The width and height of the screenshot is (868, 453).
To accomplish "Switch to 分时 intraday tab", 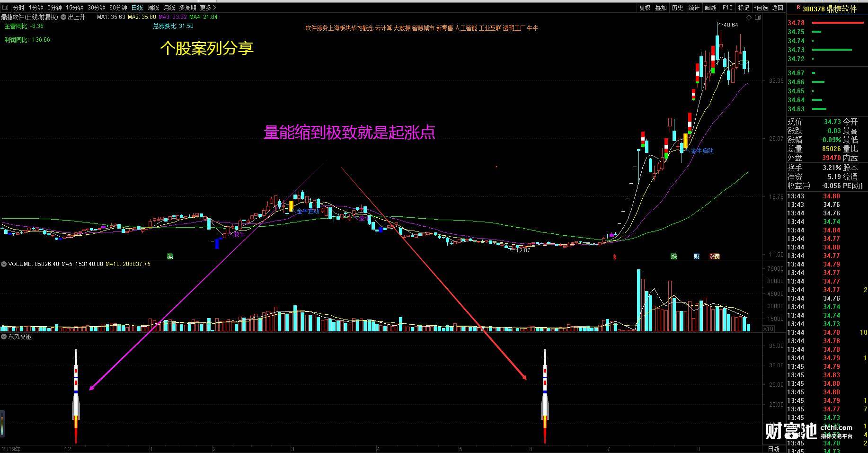I will click(18, 8).
